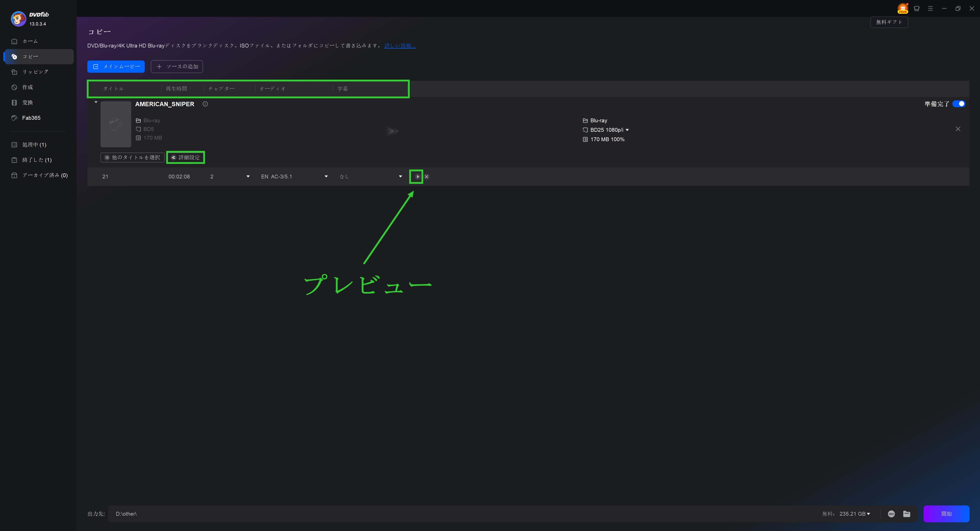Click the AMERICAN_SNIPER cover thumbnail
Image resolution: width=980 pixels, height=531 pixels.
tap(116, 124)
